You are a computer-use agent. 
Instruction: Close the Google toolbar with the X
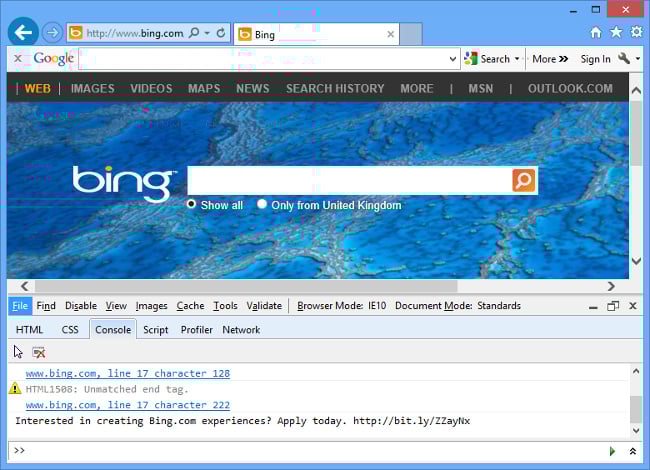(18, 58)
